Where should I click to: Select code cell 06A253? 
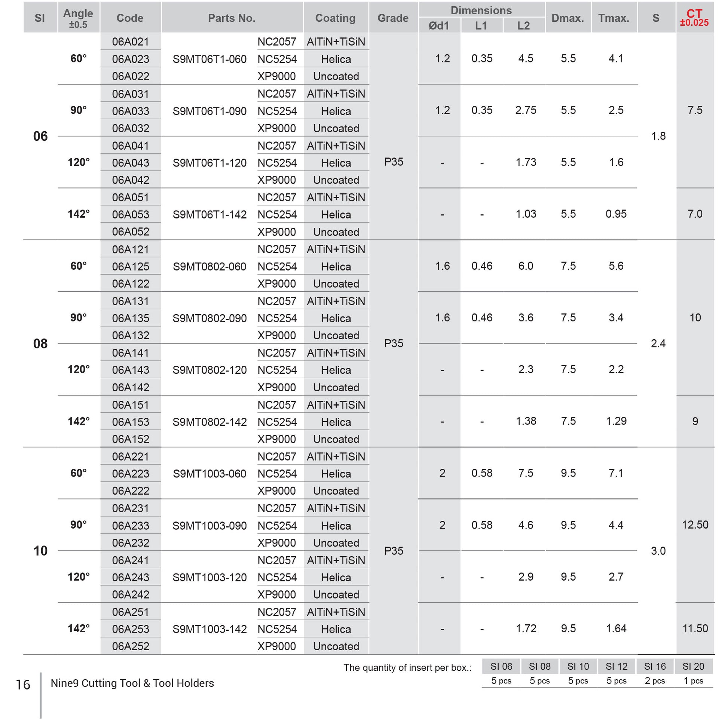click(131, 629)
